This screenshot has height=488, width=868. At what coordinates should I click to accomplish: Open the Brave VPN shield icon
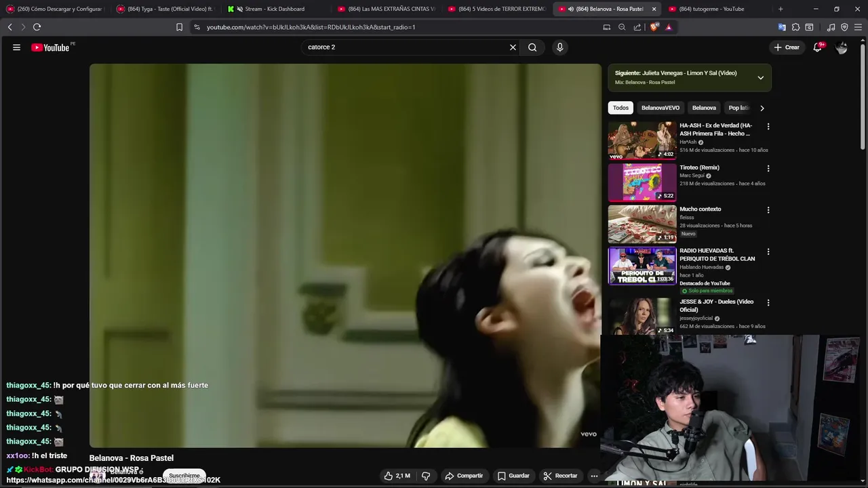click(844, 27)
